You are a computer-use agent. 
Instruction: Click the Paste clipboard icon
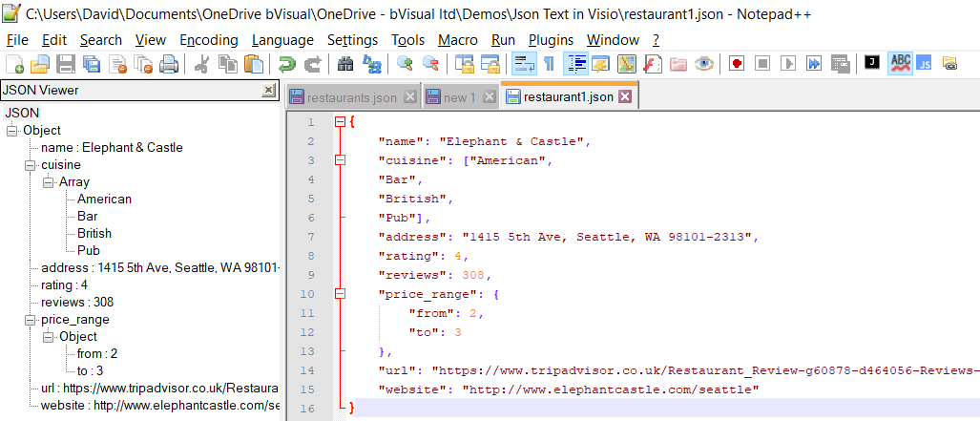pos(253,64)
